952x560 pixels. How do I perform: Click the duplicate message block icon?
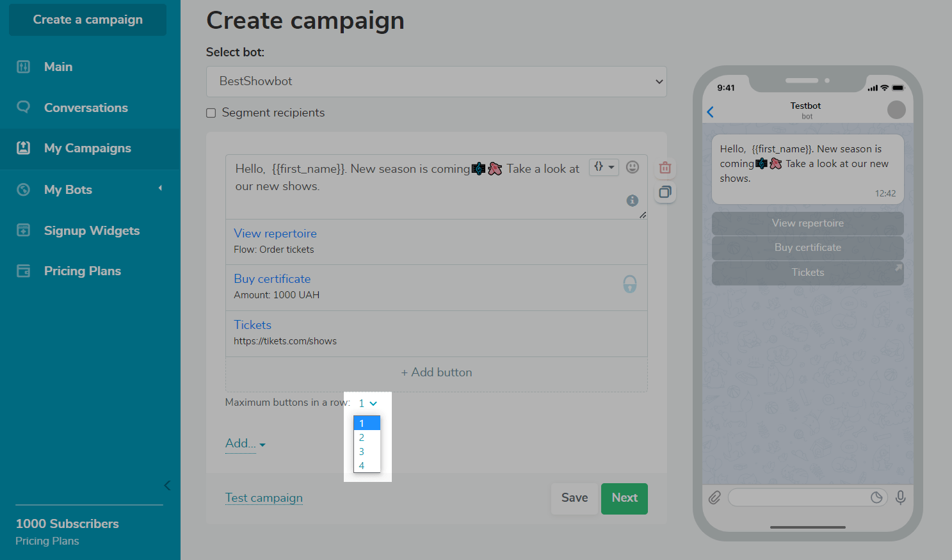[665, 192]
